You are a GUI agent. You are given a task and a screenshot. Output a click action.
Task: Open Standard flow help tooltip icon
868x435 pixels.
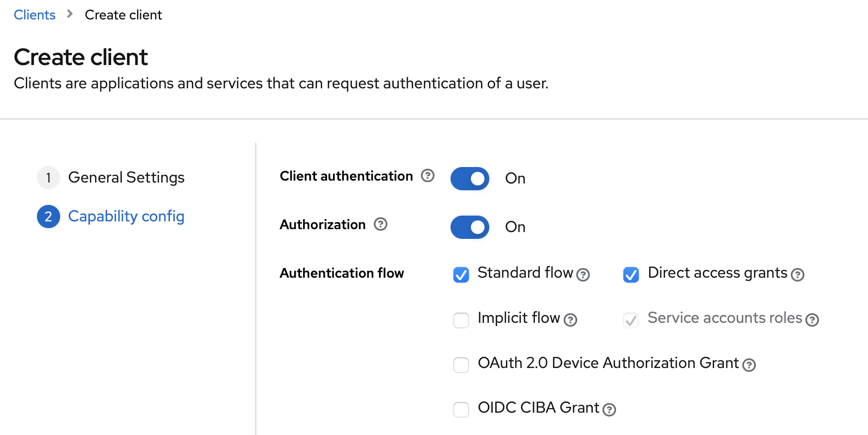click(583, 275)
